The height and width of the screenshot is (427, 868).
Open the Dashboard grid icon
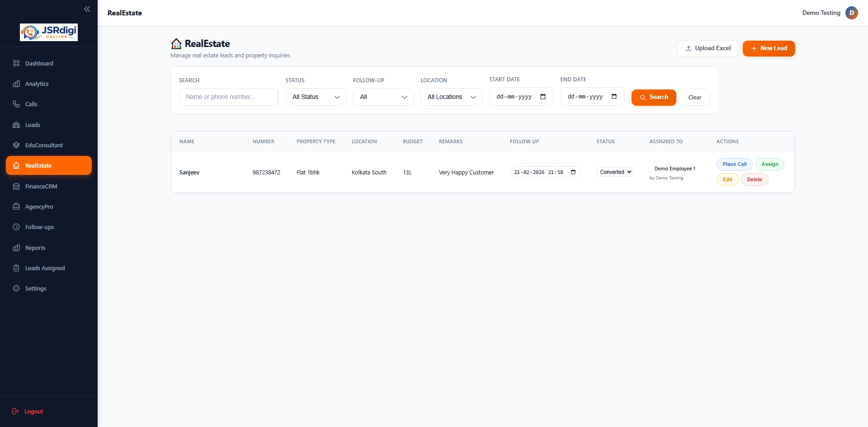coord(16,63)
